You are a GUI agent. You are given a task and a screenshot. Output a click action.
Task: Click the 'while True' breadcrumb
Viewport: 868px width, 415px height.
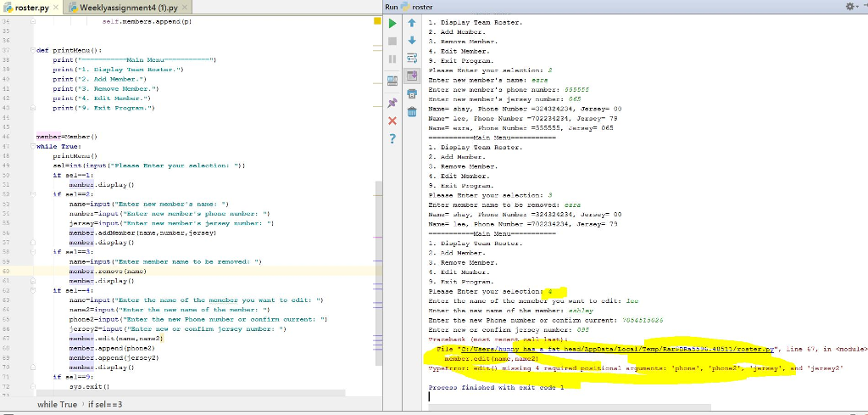pyautogui.click(x=58, y=404)
